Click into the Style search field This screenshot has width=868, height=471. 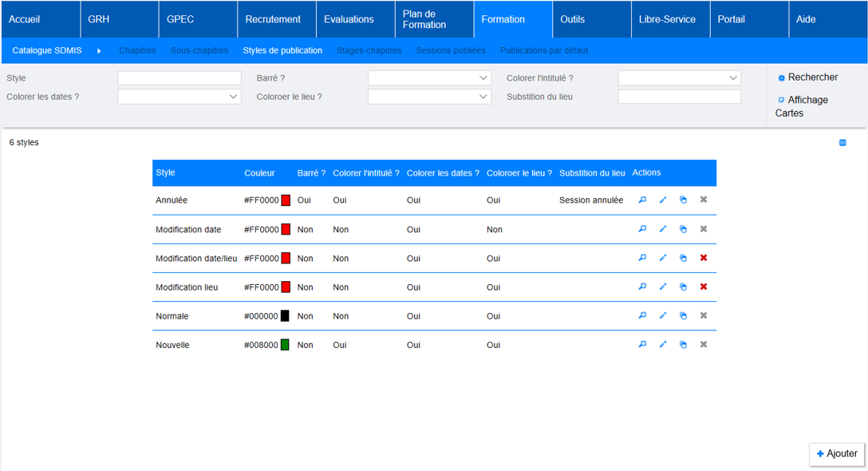[180, 78]
